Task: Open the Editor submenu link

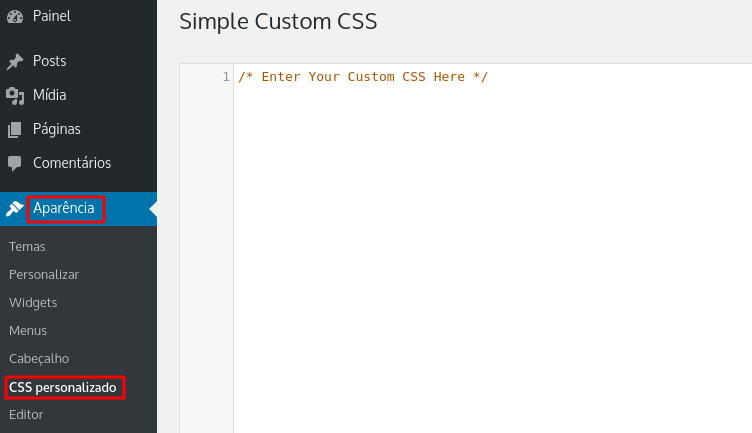Action: [26, 414]
